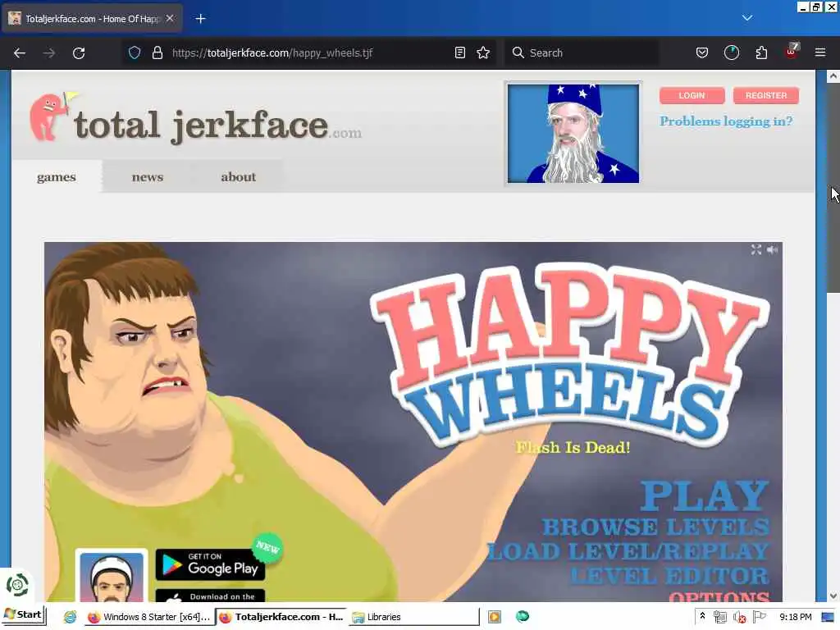This screenshot has width=840, height=630.
Task: Open a new browser tab
Action: pos(200,19)
